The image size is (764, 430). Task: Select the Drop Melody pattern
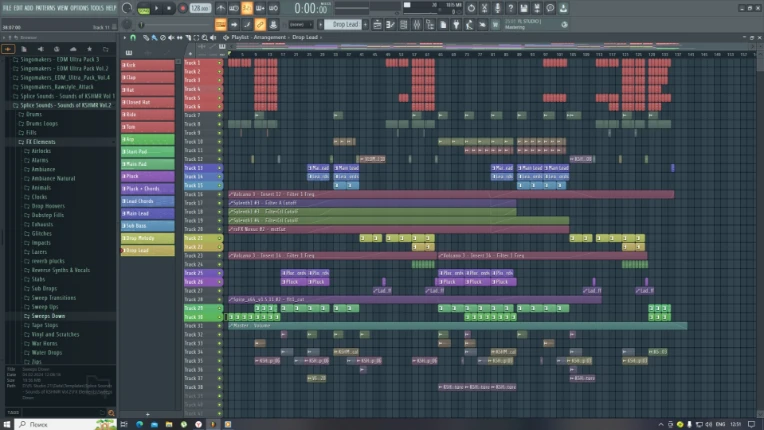pos(148,238)
